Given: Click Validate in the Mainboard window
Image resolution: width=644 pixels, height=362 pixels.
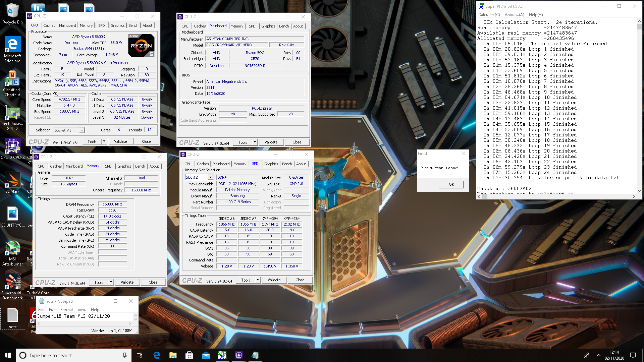Looking at the screenshot, I should (x=271, y=142).
